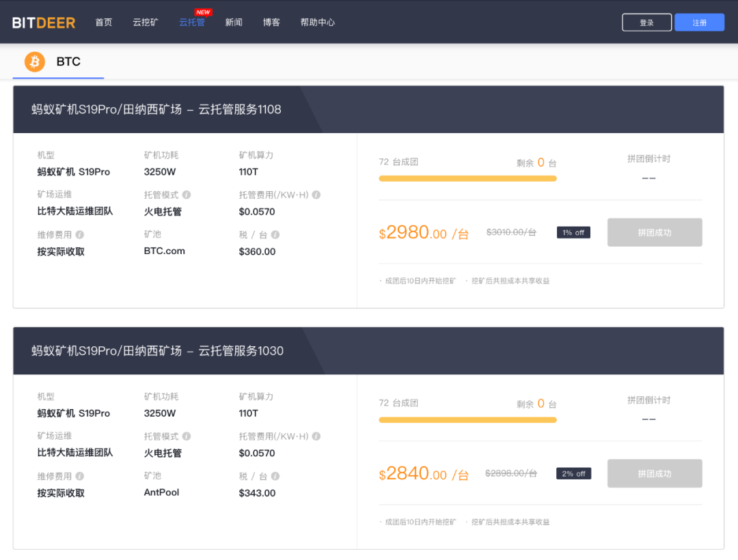Click info icon beside 托管模式 in service 1030

pyautogui.click(x=187, y=436)
